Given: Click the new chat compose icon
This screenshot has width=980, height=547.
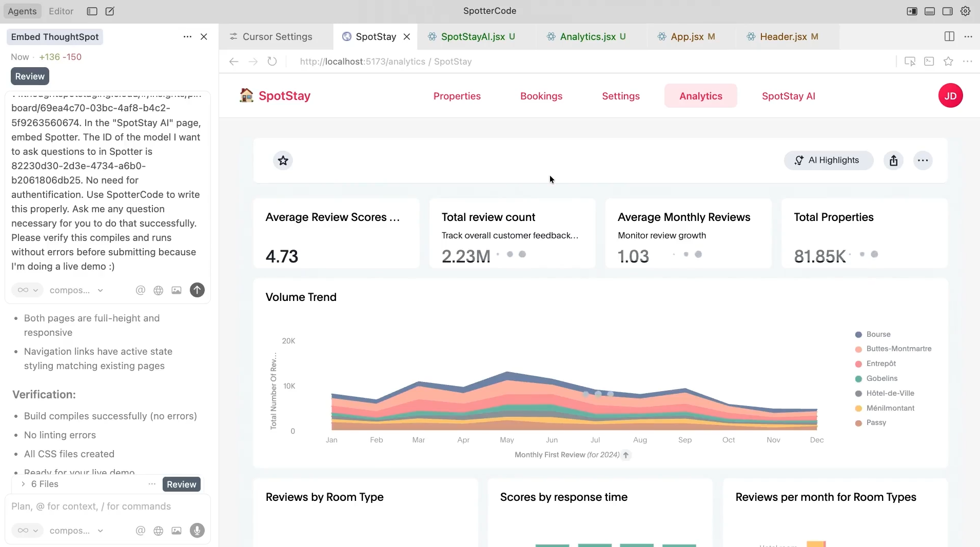Looking at the screenshot, I should pyautogui.click(x=110, y=11).
